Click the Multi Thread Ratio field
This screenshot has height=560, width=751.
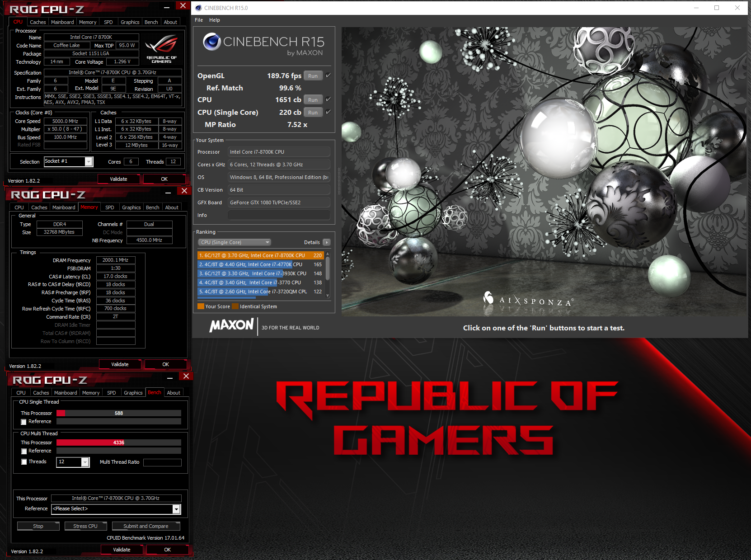pos(162,462)
